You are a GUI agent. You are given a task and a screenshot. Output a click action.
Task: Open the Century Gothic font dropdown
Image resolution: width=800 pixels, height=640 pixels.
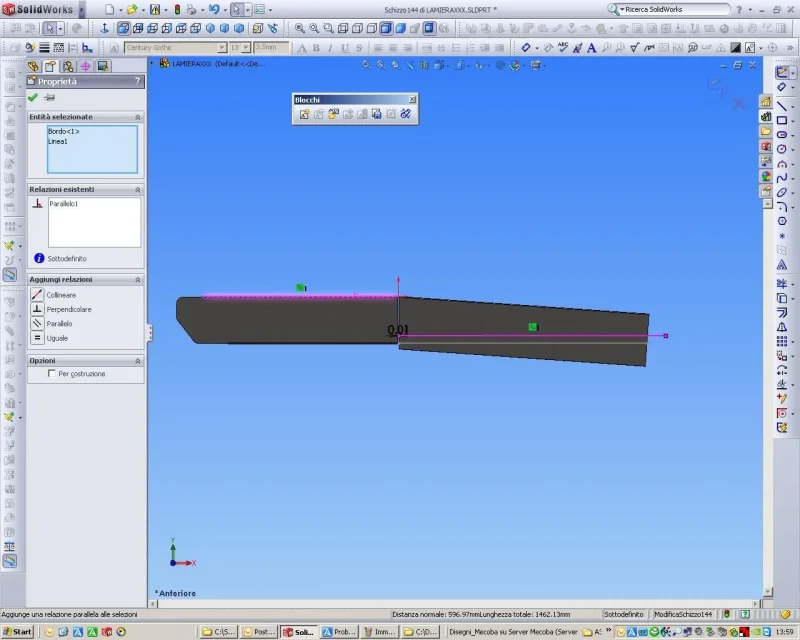[x=222, y=47]
